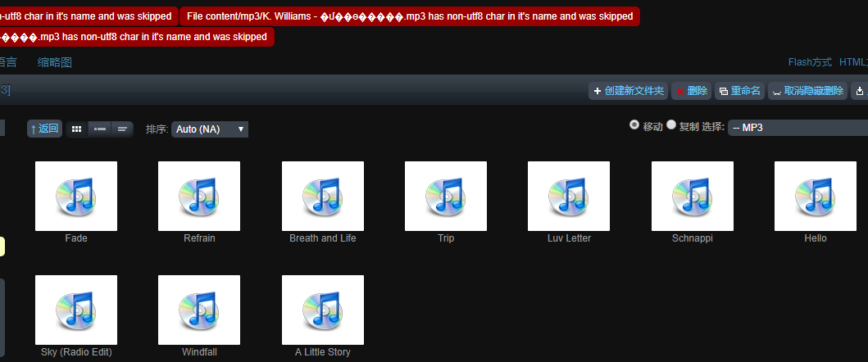Viewport: 868px width, 362px height.
Task: Open the 排序 Auto (NA) sort dropdown
Action: point(210,129)
